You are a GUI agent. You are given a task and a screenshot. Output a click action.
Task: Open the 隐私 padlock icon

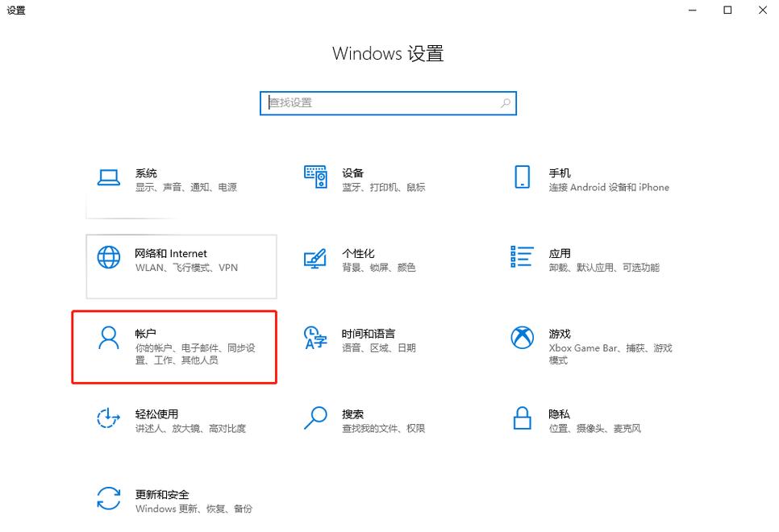[522, 418]
